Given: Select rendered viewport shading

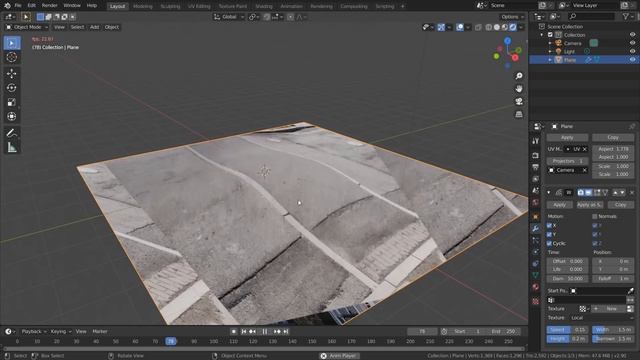Looking at the screenshot, I should pyautogui.click(x=513, y=27).
